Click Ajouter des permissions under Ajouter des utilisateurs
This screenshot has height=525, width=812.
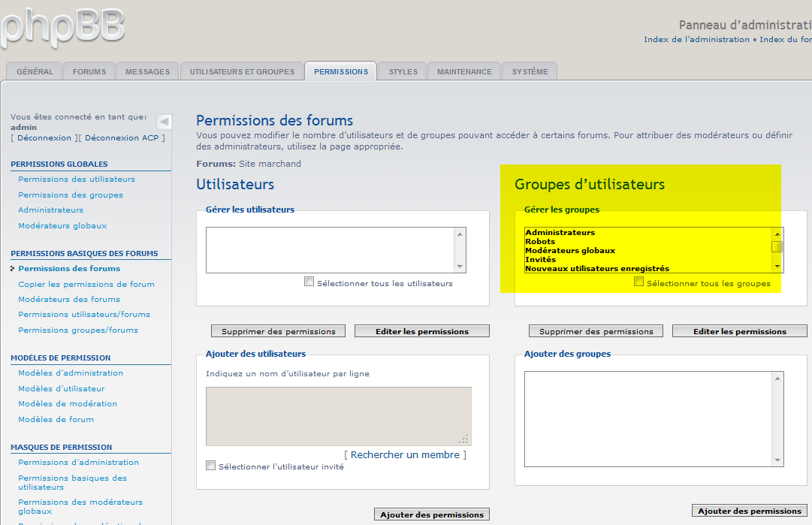432,514
